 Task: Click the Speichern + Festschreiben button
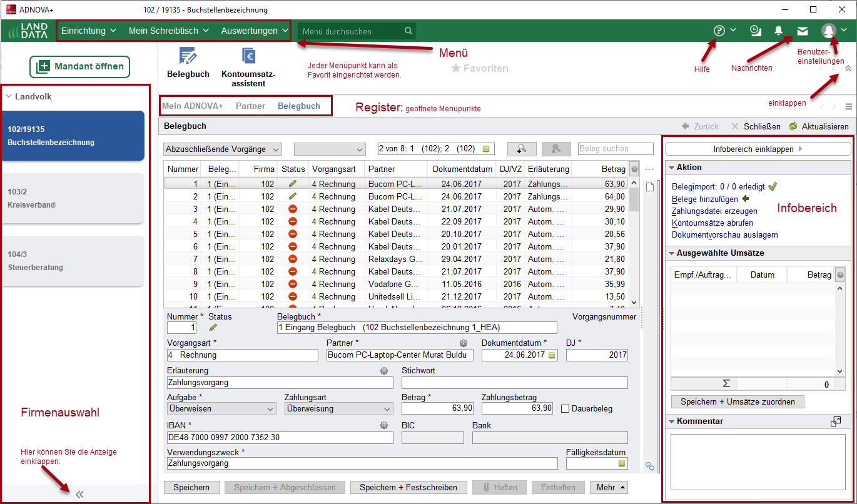pos(408,487)
